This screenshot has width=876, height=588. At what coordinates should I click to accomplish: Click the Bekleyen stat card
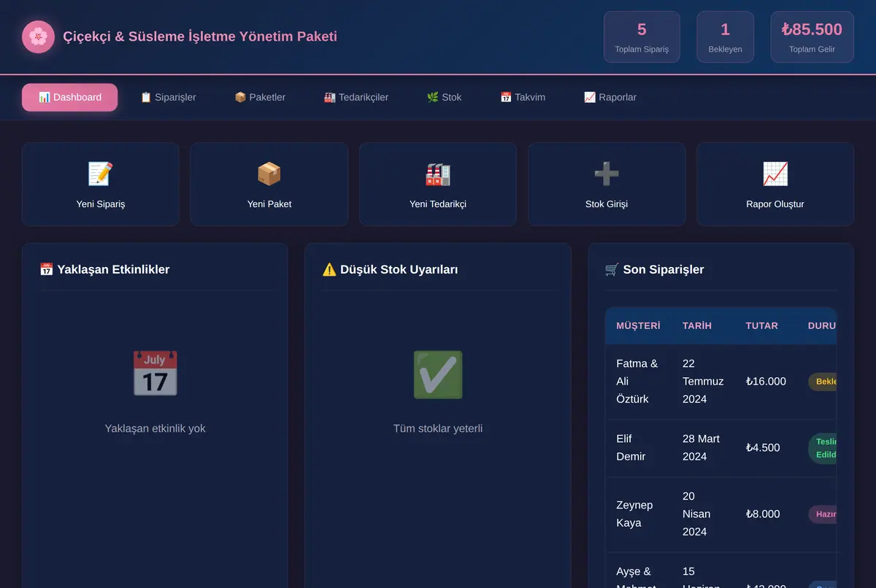click(x=725, y=36)
